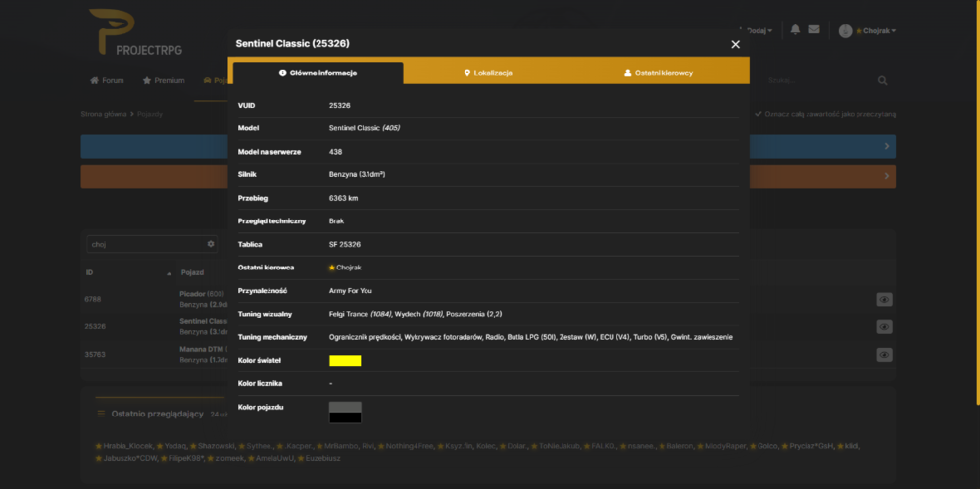Click the Kolor pojazdu gray-black swatch
Viewport: 980px width, 489px height.
[x=345, y=413]
